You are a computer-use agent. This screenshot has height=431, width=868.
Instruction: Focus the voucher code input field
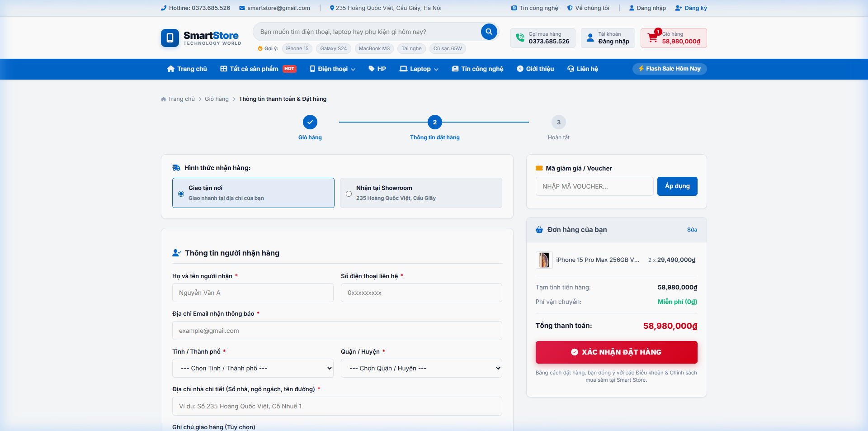[x=594, y=186]
